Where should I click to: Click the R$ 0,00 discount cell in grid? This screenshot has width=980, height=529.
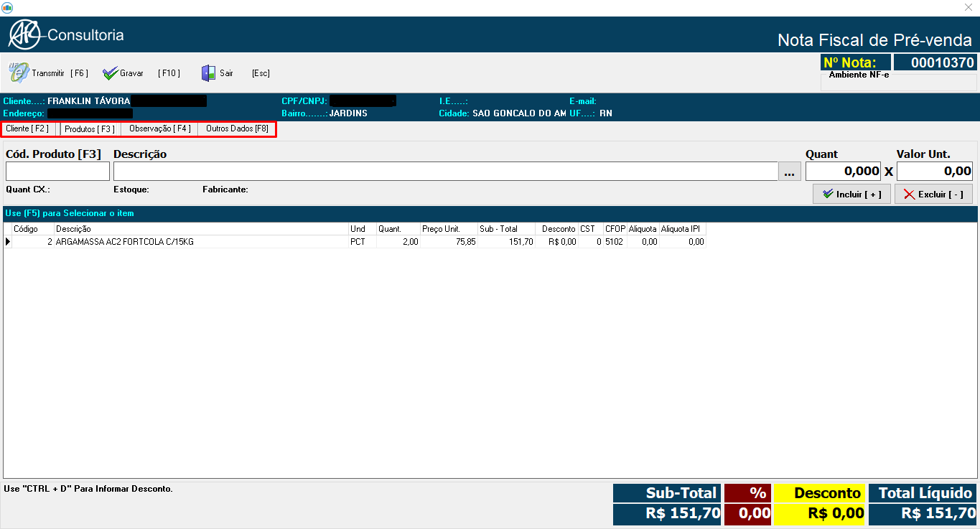coord(557,242)
